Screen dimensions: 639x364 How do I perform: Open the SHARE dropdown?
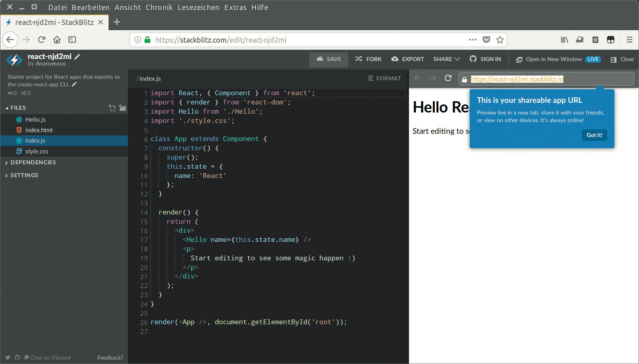[x=446, y=59]
